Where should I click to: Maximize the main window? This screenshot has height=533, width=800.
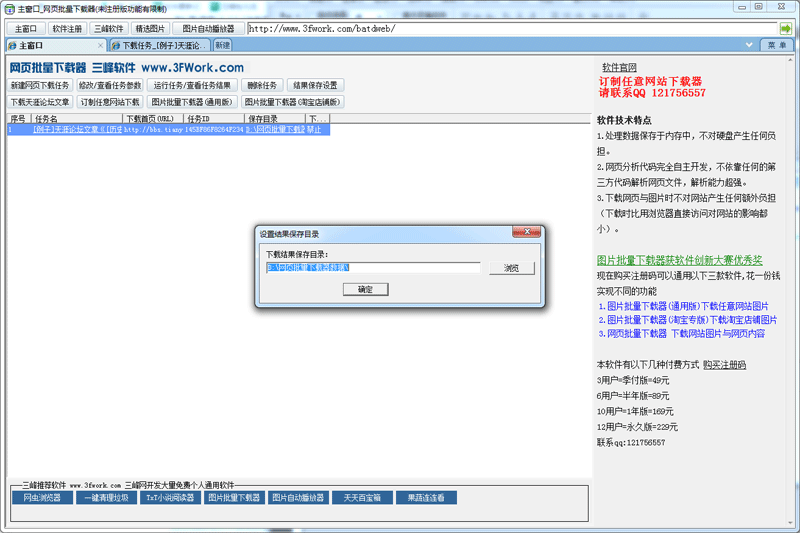point(759,7)
